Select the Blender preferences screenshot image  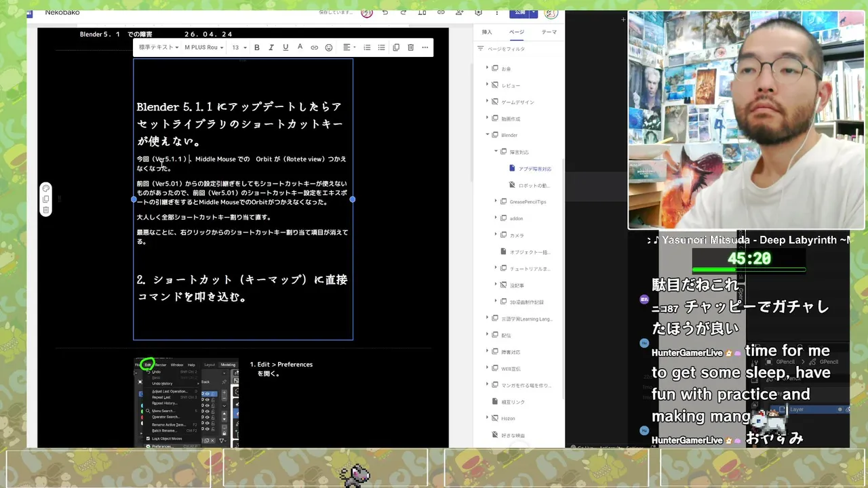[186, 403]
